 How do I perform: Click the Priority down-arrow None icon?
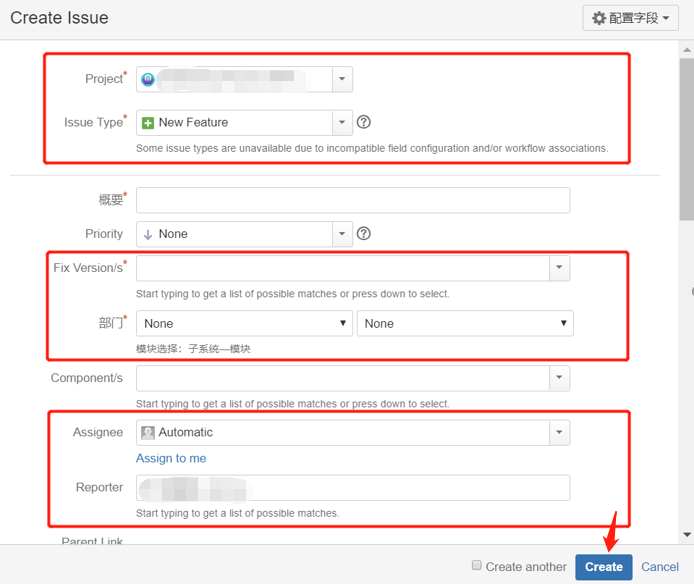coord(148,234)
